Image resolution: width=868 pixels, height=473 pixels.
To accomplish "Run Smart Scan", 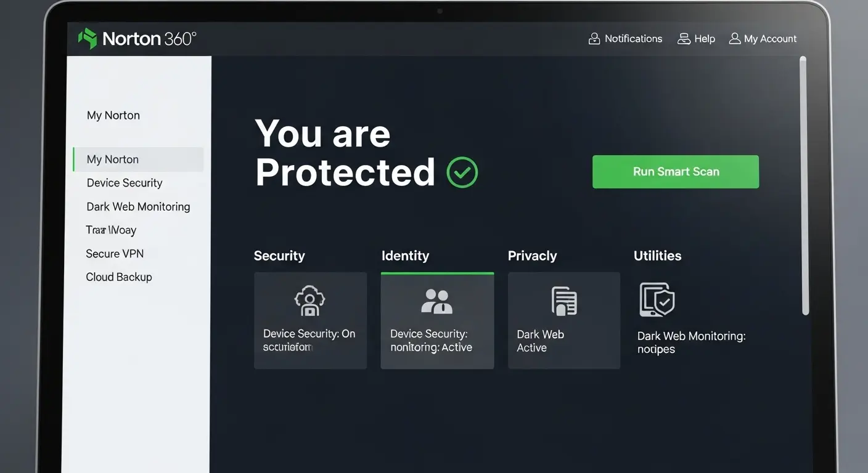I will (x=676, y=172).
